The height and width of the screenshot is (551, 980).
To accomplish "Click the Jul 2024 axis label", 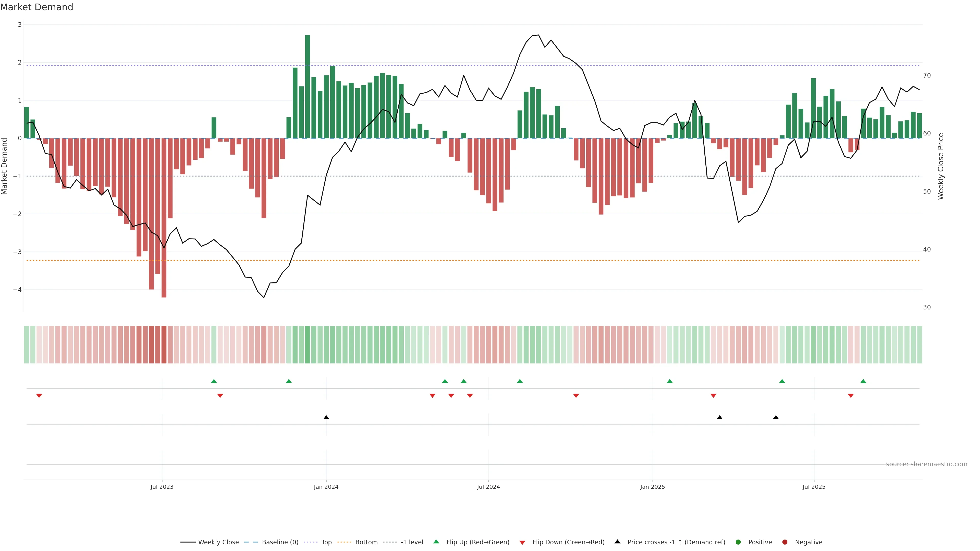I will pyautogui.click(x=488, y=487).
